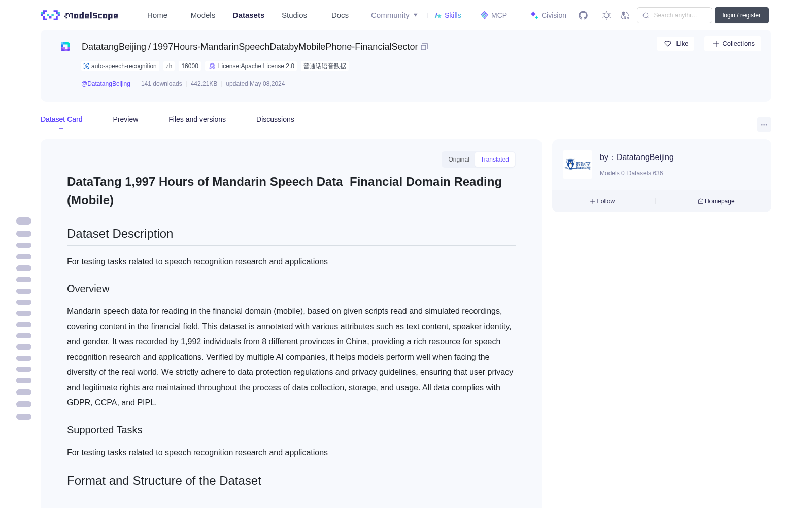Click the auto-speech-recognition task tag
Image resolution: width=812 pixels, height=508 pixels.
coord(120,66)
